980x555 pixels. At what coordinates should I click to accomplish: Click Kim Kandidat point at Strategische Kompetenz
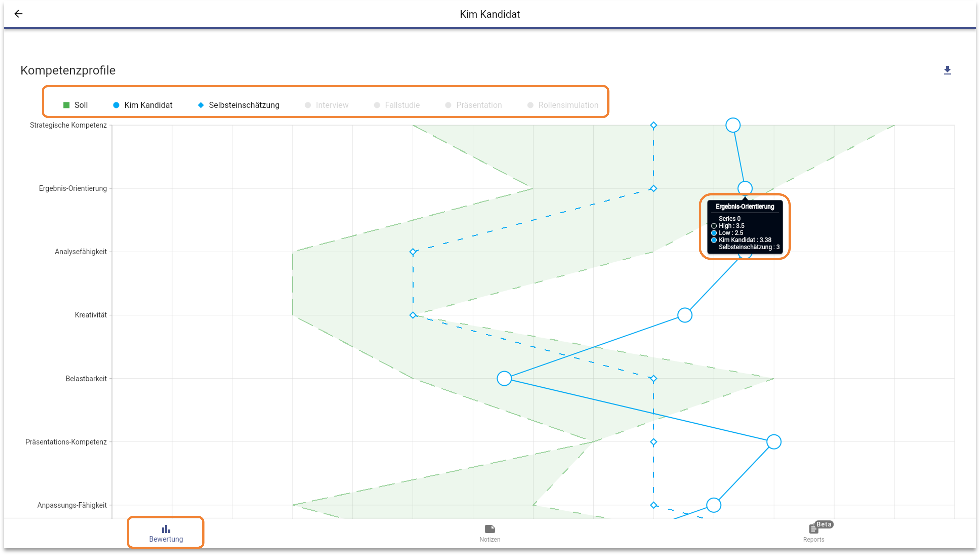click(x=733, y=125)
